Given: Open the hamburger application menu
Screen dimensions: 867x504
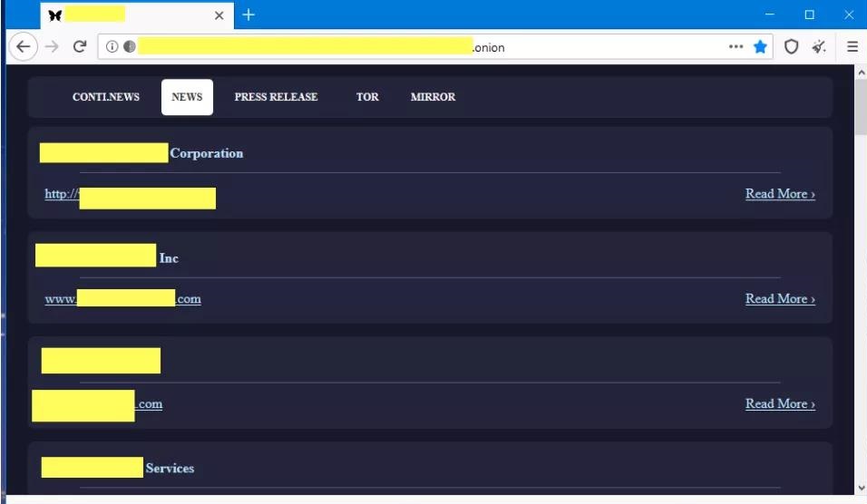Looking at the screenshot, I should pos(852,47).
